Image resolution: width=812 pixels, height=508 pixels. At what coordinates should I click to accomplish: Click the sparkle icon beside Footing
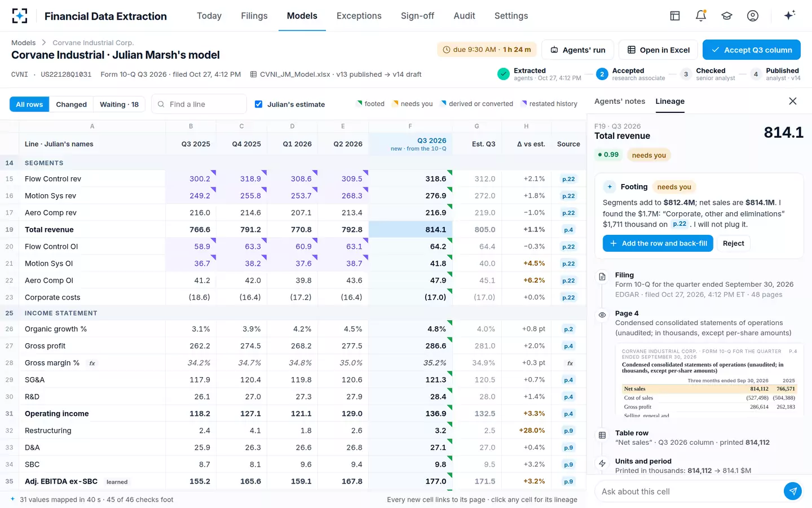coord(610,187)
